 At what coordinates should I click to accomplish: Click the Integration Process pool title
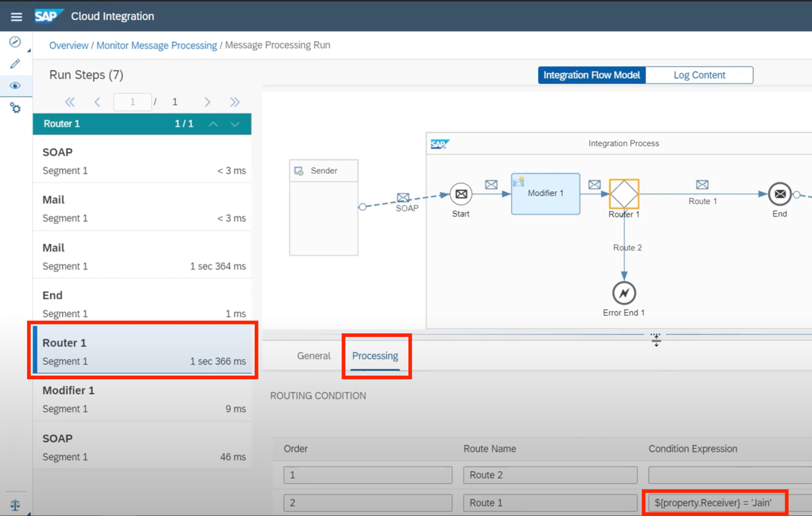(624, 143)
